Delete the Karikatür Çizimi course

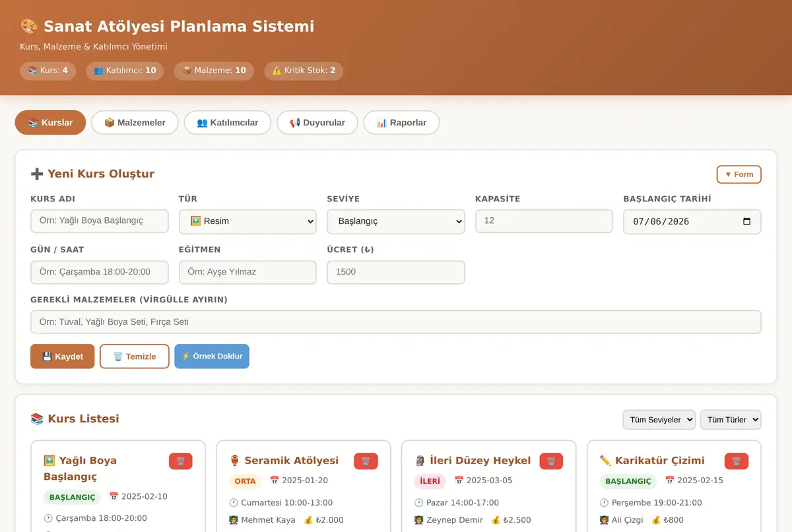coord(737,461)
